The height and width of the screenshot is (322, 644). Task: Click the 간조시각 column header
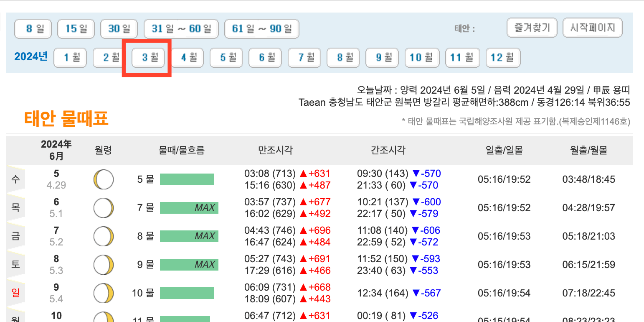tap(388, 150)
